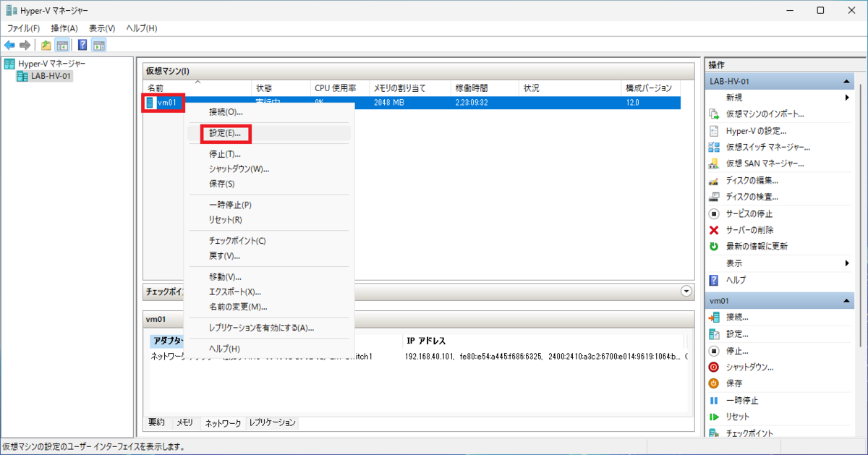868x455 pixels.
Task: Click 設定... in the vm01 actions section
Action: tap(737, 333)
